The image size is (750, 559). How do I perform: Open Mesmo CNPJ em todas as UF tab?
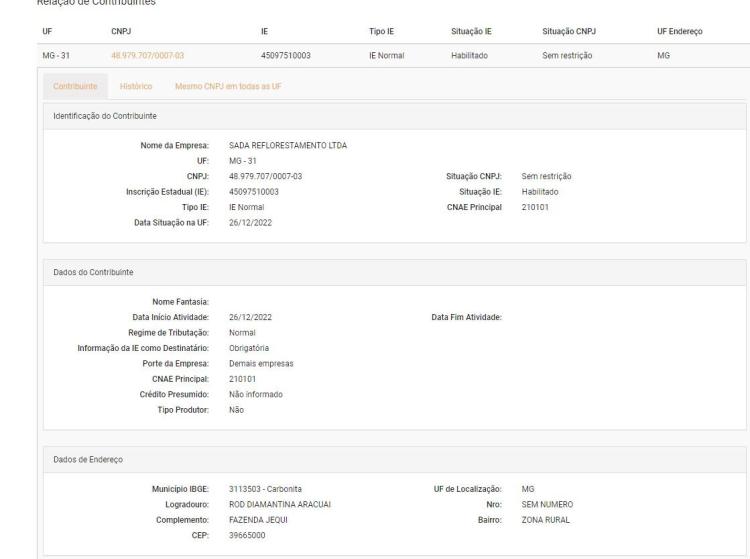(x=228, y=87)
